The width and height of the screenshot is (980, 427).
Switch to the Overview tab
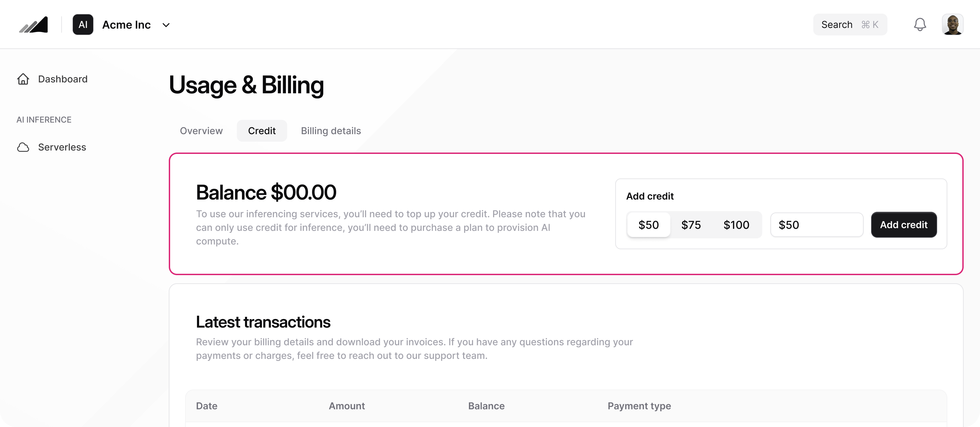pos(201,131)
